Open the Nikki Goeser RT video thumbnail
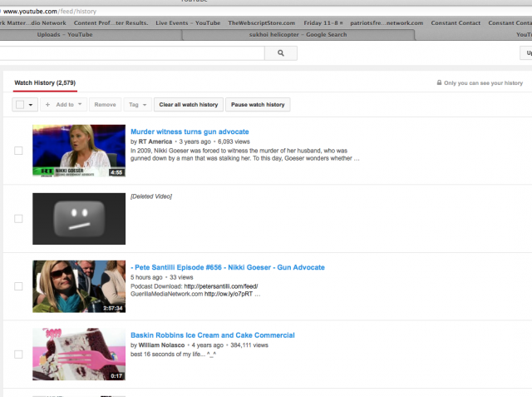 click(79, 151)
